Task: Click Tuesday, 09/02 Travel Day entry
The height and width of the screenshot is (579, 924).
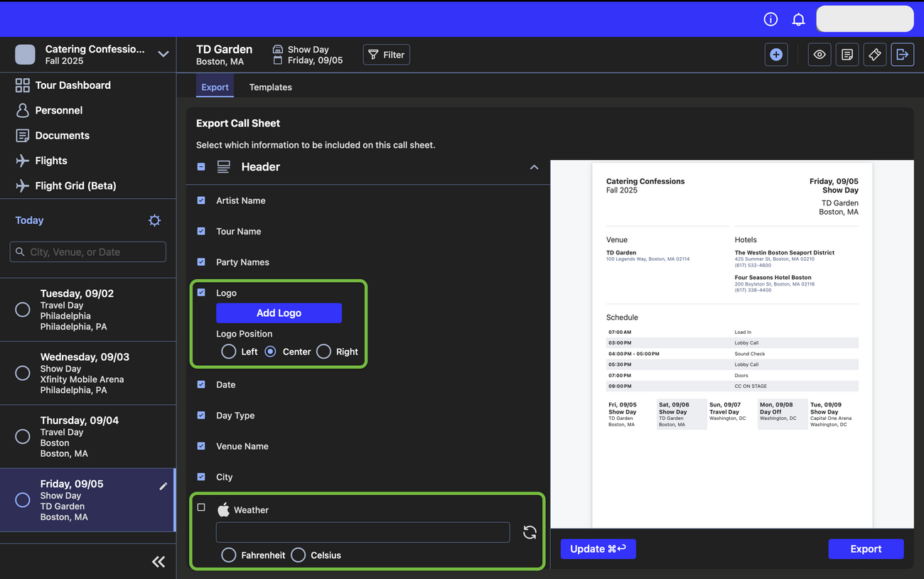Action: point(88,310)
